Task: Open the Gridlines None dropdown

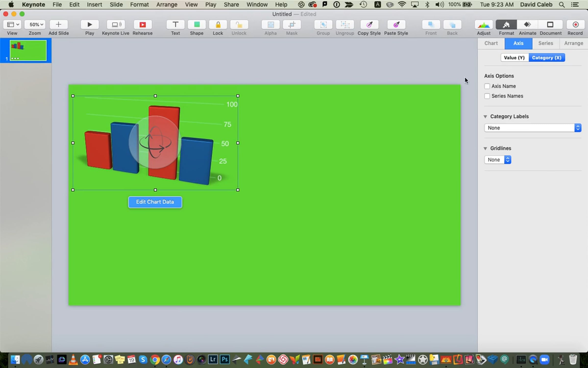Action: [497, 160]
